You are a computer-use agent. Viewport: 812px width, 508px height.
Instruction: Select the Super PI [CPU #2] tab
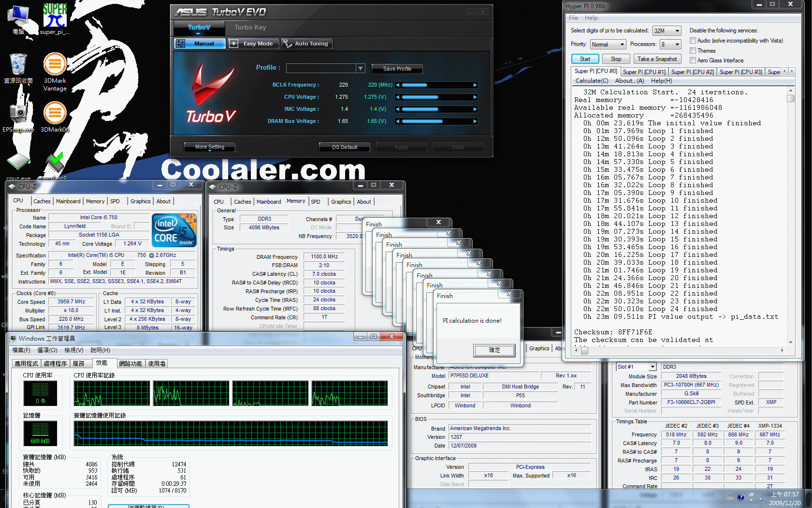click(693, 72)
